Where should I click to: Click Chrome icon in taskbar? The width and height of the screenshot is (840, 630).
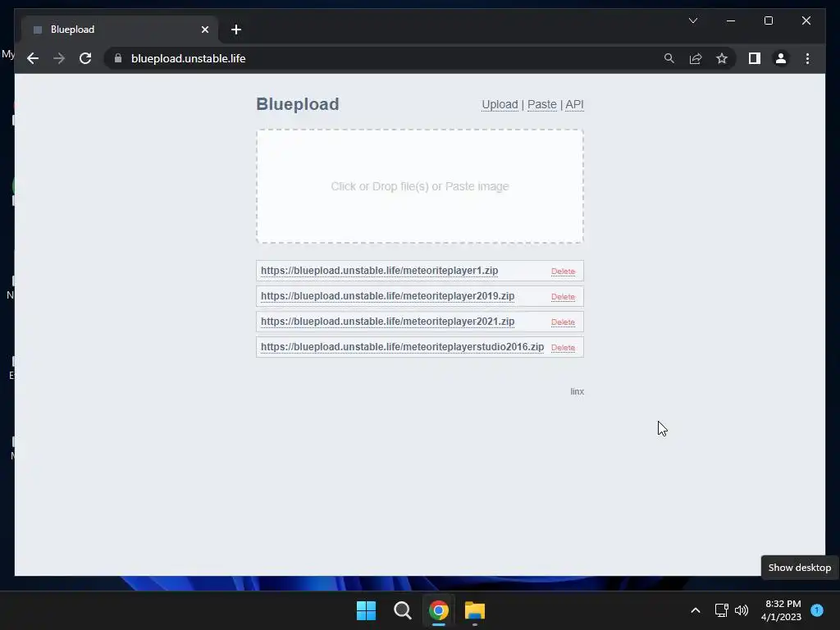tap(439, 610)
